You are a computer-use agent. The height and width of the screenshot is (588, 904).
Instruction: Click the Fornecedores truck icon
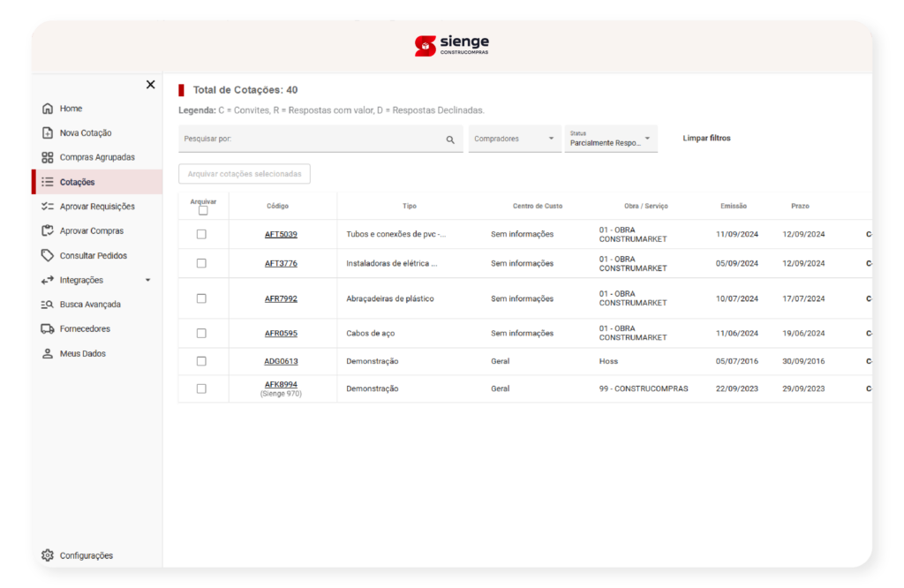48,328
